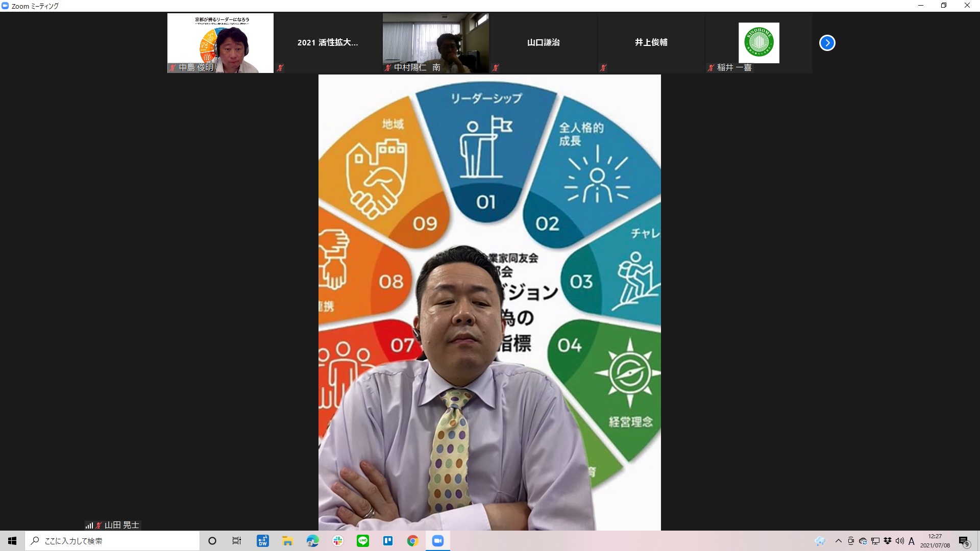This screenshot has width=980, height=551.
Task: Show next page of participant thumbnails
Action: 827,43
